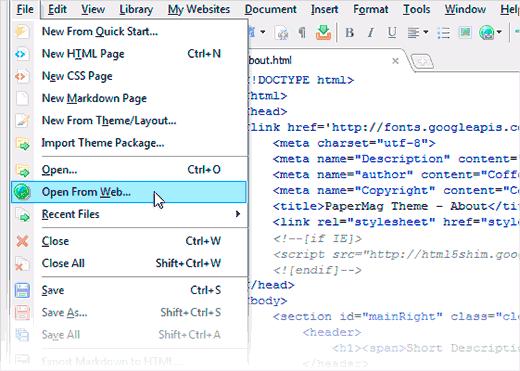
Task: Open the File menu
Action: point(25,9)
